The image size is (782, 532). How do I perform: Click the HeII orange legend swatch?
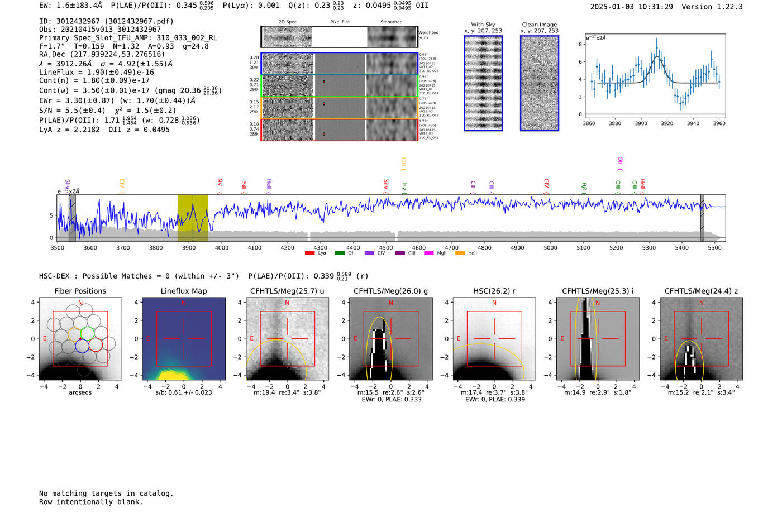click(460, 253)
